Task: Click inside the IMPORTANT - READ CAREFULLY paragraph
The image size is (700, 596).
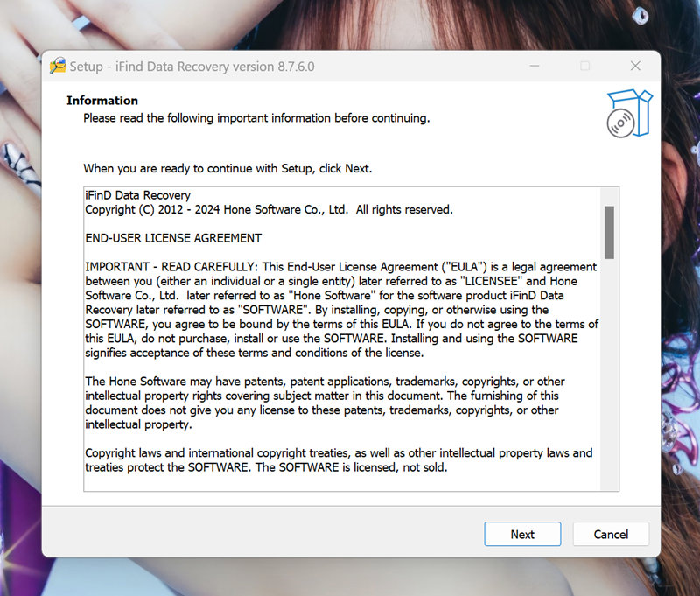Action: click(341, 309)
